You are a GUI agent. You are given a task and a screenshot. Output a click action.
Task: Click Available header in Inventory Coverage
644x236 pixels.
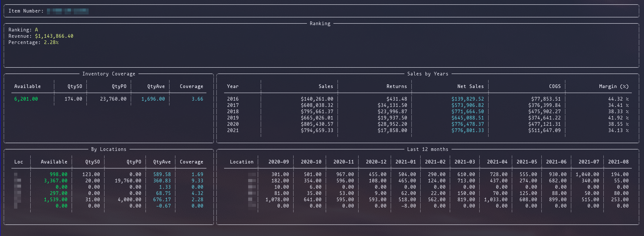point(28,87)
